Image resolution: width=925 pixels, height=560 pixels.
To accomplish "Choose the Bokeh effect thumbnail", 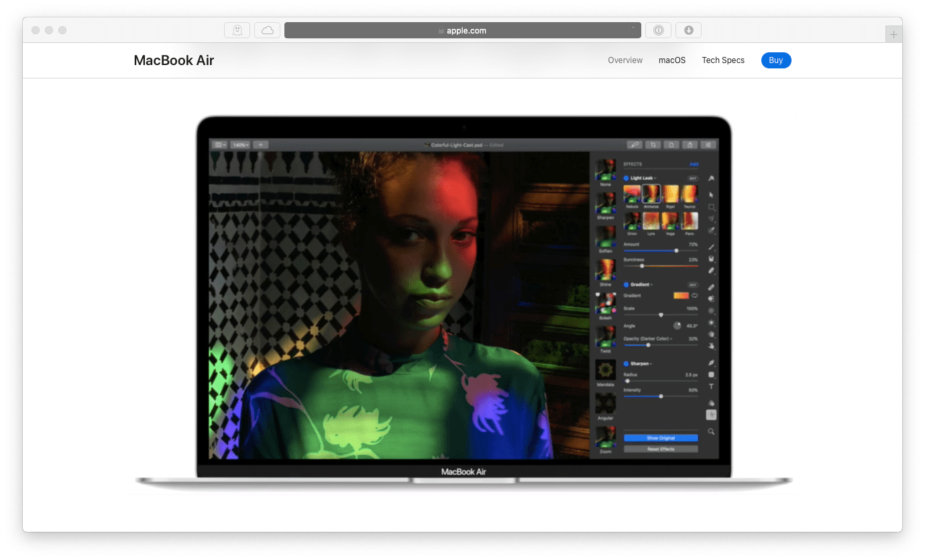I will [x=606, y=302].
